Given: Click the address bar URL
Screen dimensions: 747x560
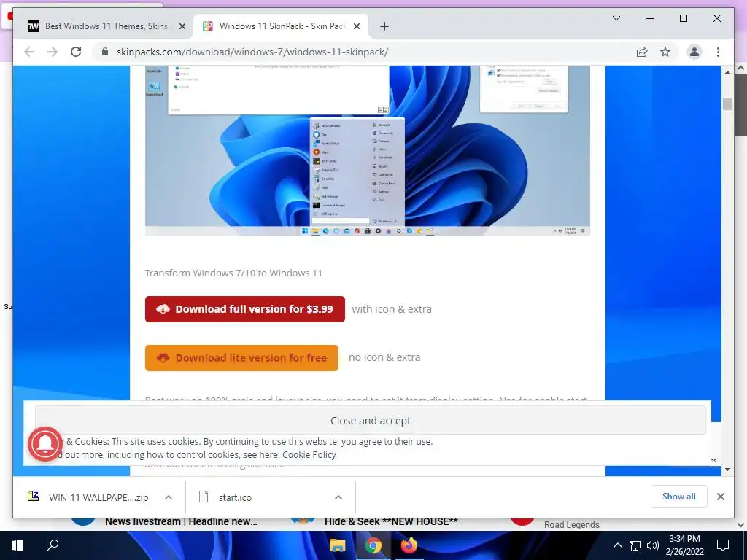Looking at the screenshot, I should (252, 52).
